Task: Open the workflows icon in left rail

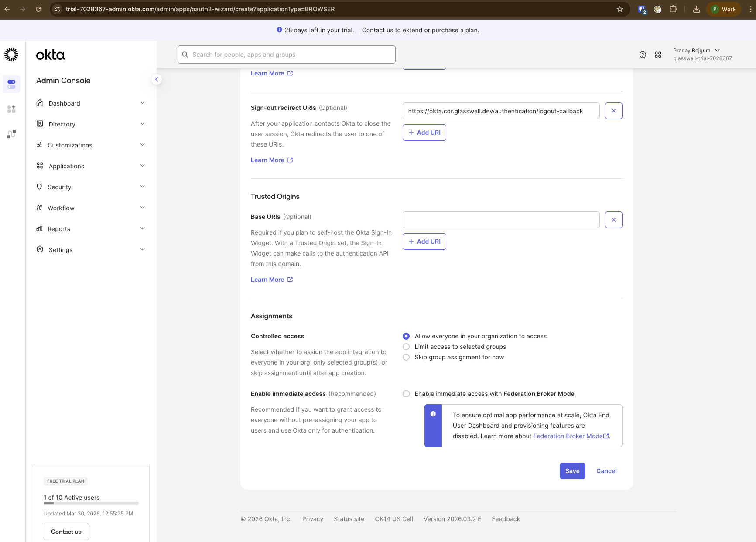Action: pyautogui.click(x=11, y=134)
